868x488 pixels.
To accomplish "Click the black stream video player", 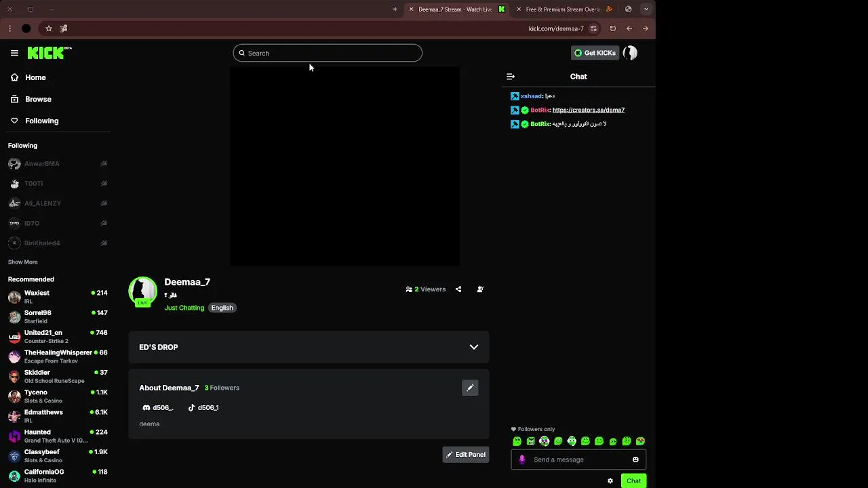I will pyautogui.click(x=344, y=166).
